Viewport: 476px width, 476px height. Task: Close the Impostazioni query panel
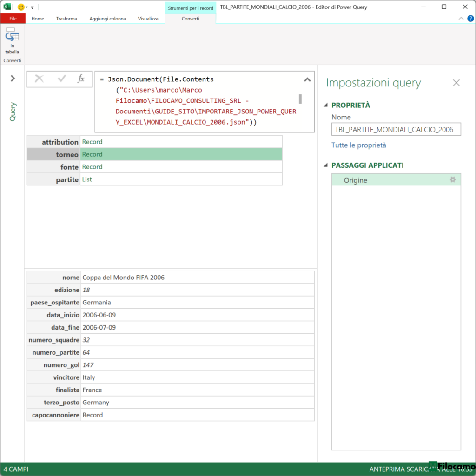pyautogui.click(x=456, y=83)
